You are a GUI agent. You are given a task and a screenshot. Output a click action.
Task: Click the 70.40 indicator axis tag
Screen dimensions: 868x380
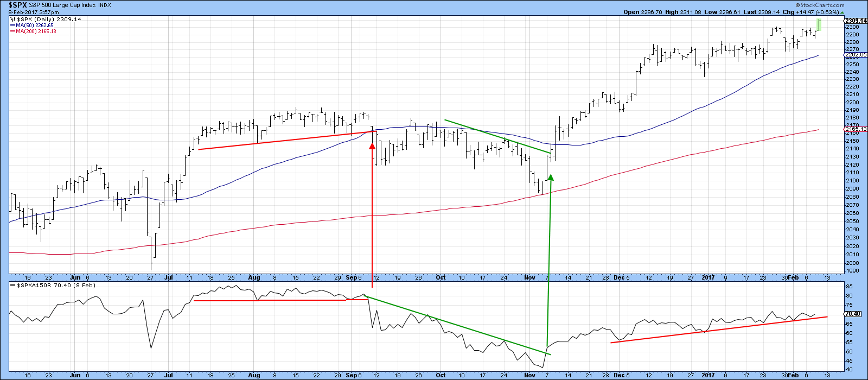(853, 314)
